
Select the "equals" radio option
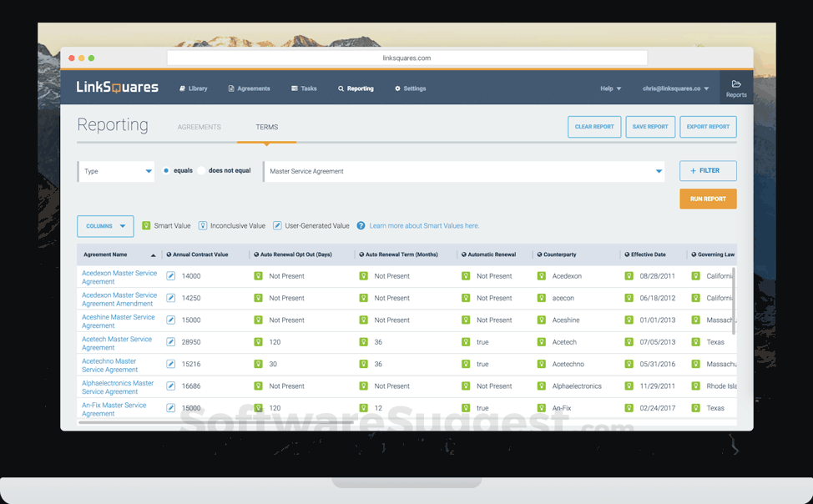point(166,171)
